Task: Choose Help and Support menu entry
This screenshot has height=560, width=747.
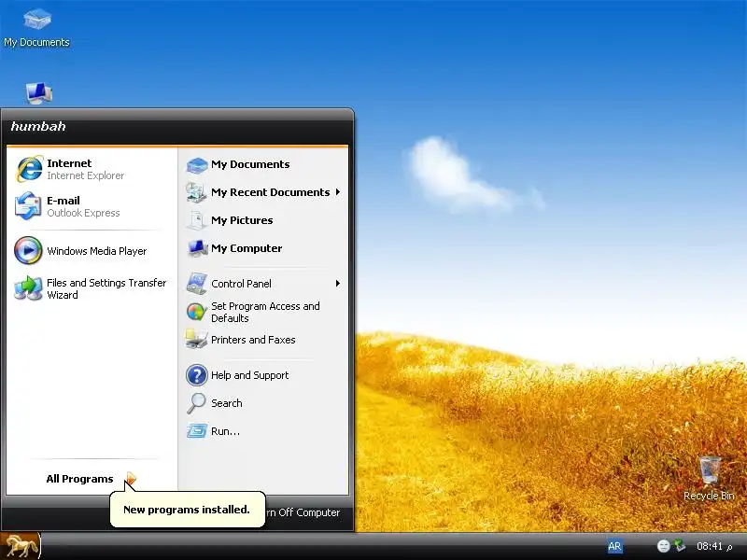Action: click(249, 375)
